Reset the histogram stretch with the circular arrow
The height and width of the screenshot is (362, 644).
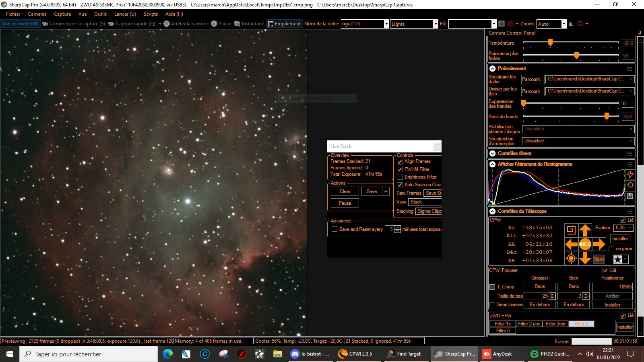tap(630, 185)
